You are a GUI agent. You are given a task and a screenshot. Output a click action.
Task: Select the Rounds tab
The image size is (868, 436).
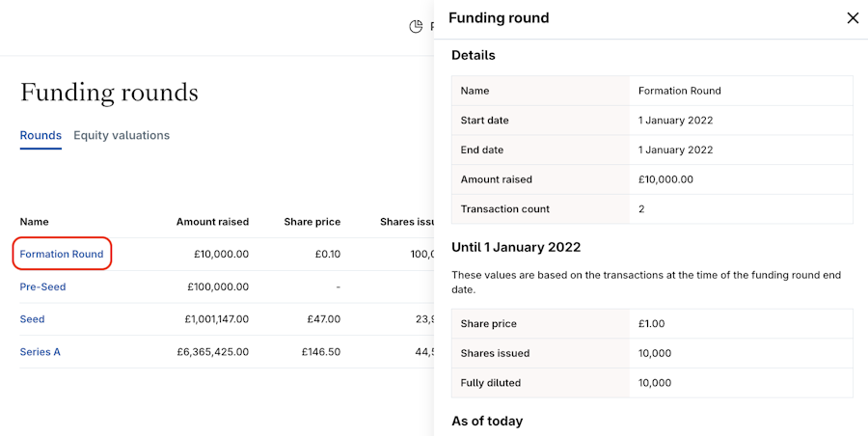(41, 135)
